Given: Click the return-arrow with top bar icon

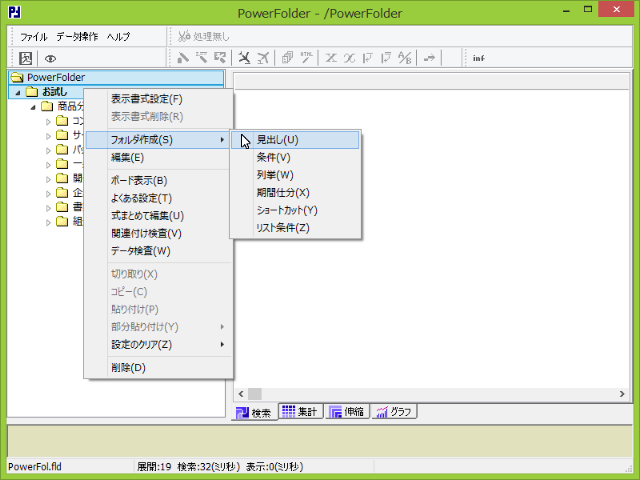Looking at the screenshot, I should pyautogui.click(x=386, y=58).
